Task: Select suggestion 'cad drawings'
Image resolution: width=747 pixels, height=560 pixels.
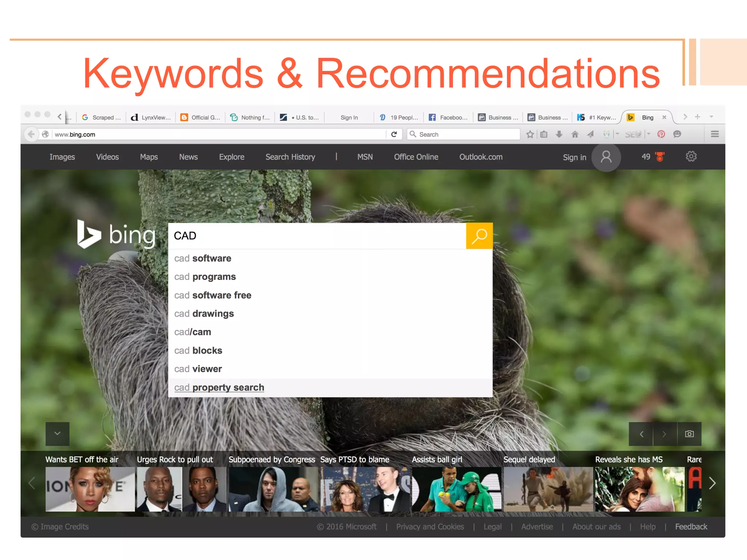Action: (x=330, y=314)
